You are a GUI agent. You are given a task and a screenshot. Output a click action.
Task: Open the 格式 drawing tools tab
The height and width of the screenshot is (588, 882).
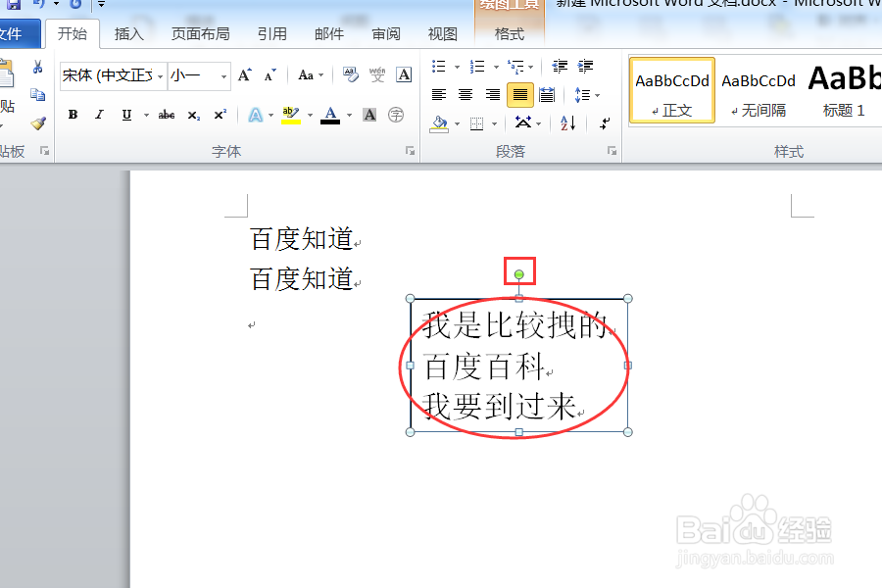click(510, 34)
